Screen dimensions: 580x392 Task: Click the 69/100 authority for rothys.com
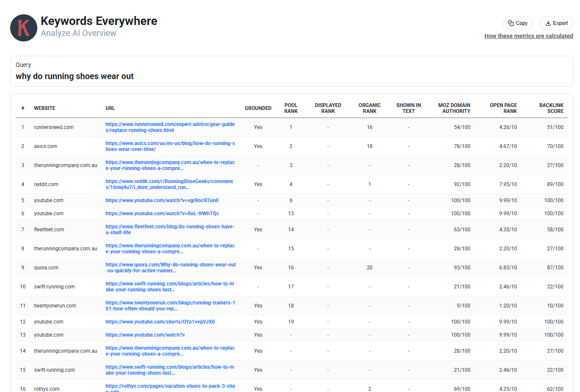462,389
